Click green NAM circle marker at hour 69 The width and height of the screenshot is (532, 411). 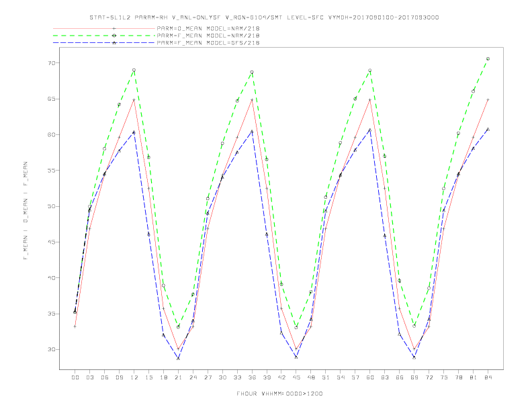pos(414,326)
